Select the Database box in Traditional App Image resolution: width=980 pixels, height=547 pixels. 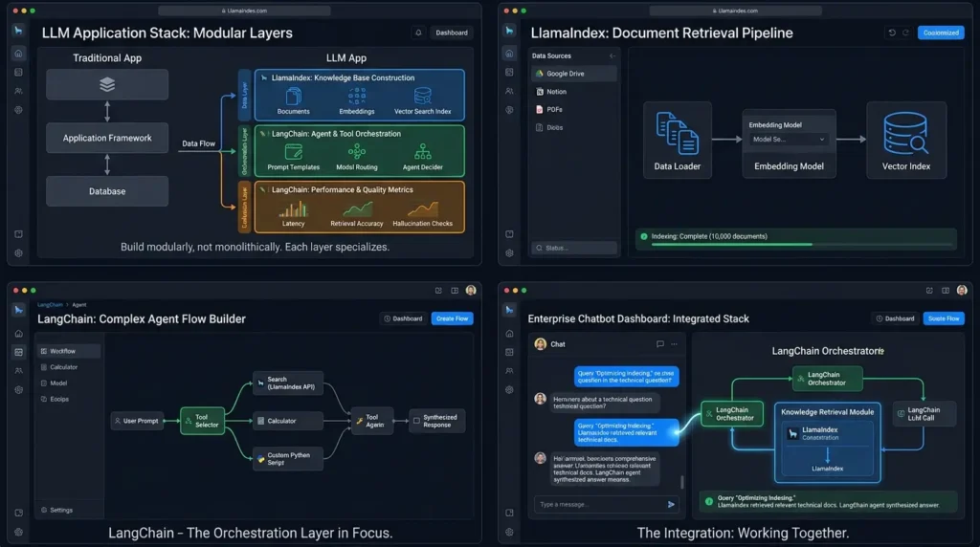107,191
